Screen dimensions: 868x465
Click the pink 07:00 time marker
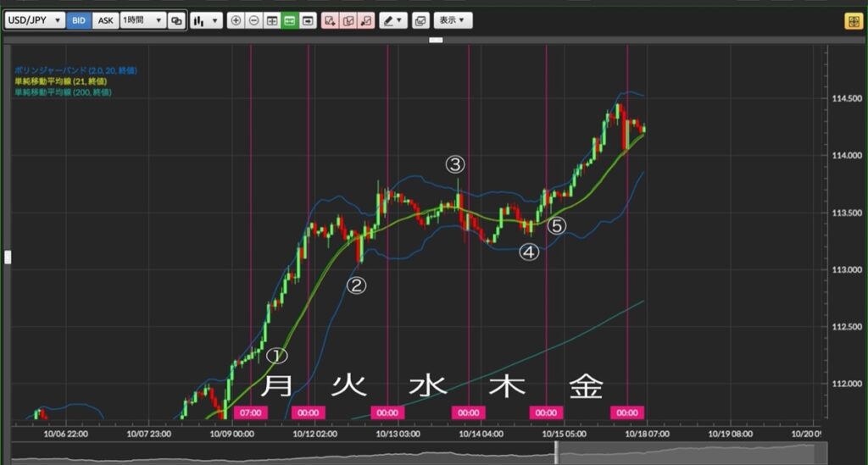(x=251, y=412)
